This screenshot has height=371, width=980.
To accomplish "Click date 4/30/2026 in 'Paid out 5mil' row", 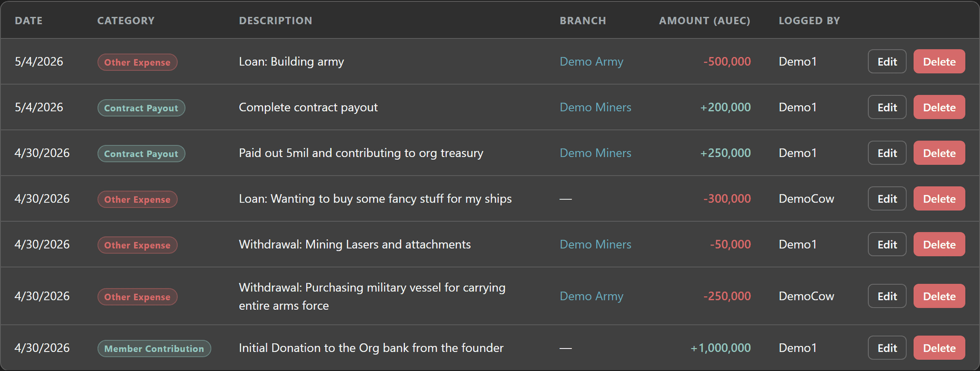I will pos(42,153).
